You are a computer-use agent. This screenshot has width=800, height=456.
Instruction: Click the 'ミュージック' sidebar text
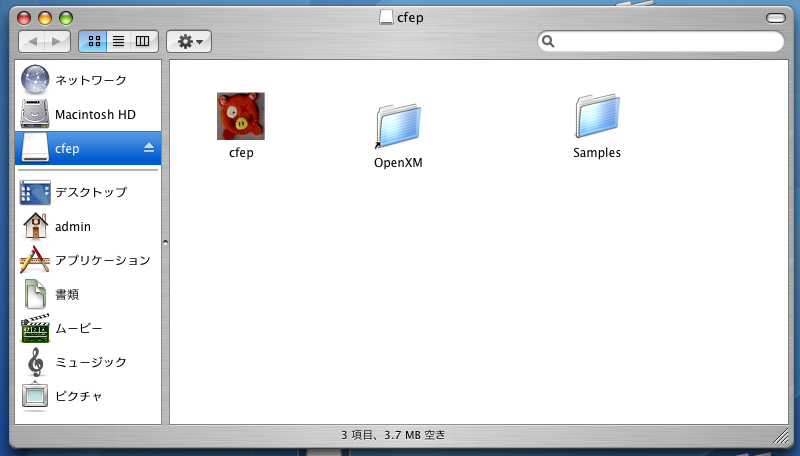point(91,362)
